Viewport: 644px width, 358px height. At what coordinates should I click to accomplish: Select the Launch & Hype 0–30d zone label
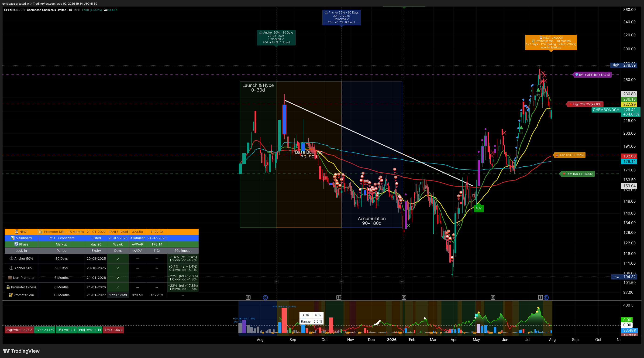pyautogui.click(x=258, y=87)
